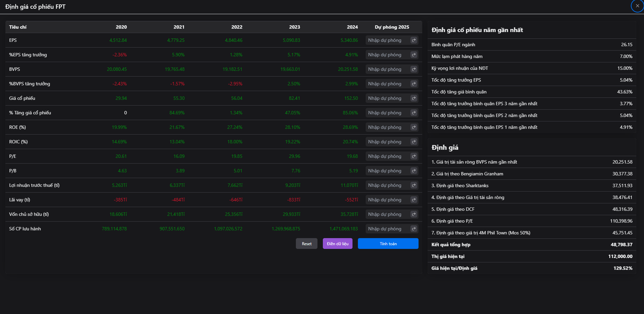Click the forecast arrow icon in %EPS tăng trưởng row
Image resolution: width=644 pixels, height=314 pixels.
click(x=414, y=55)
